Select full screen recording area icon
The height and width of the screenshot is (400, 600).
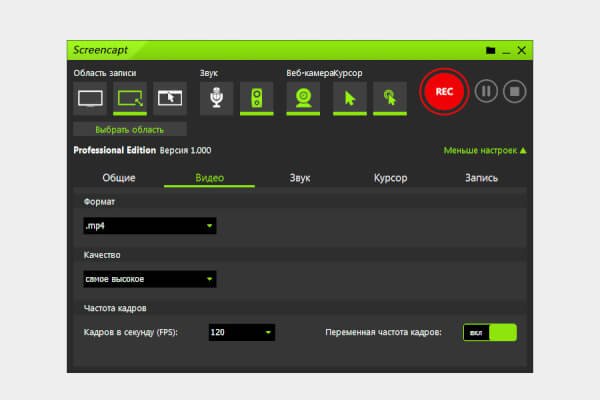[x=90, y=98]
